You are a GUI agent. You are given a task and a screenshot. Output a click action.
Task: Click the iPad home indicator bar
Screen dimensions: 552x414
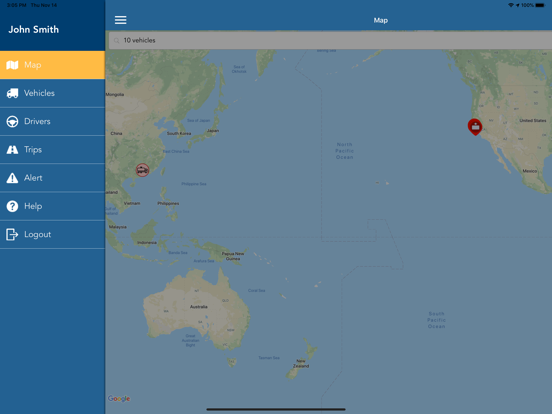[276, 409]
